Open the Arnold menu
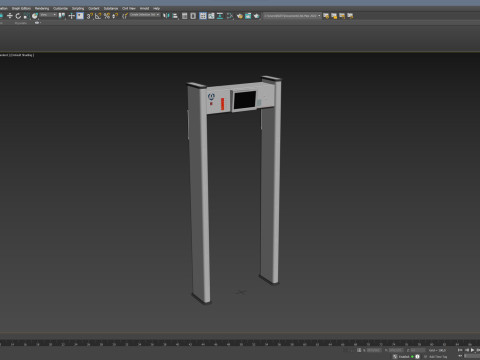This screenshot has width=480, height=360. [144, 8]
